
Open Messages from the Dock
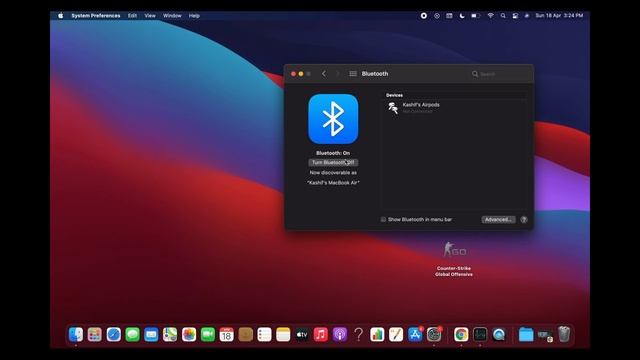click(x=132, y=335)
